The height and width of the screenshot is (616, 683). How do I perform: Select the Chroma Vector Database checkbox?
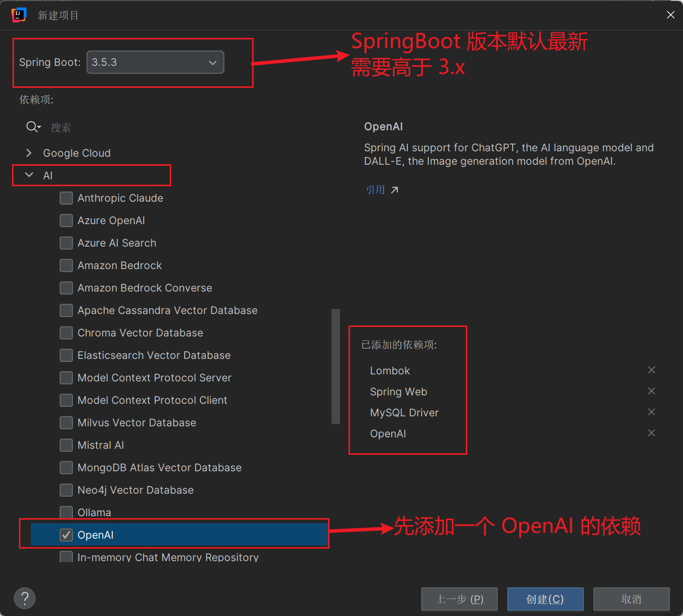[x=66, y=333]
